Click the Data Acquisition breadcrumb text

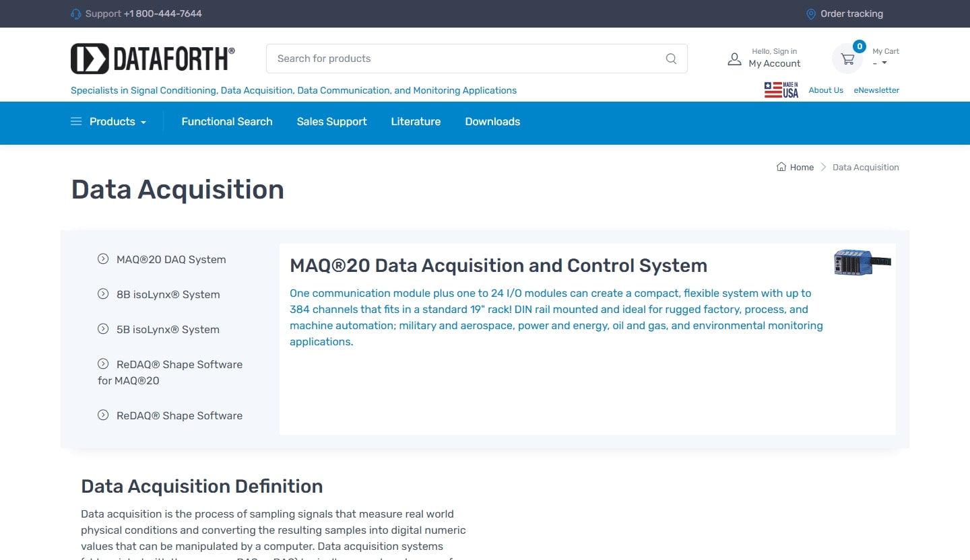coord(866,167)
